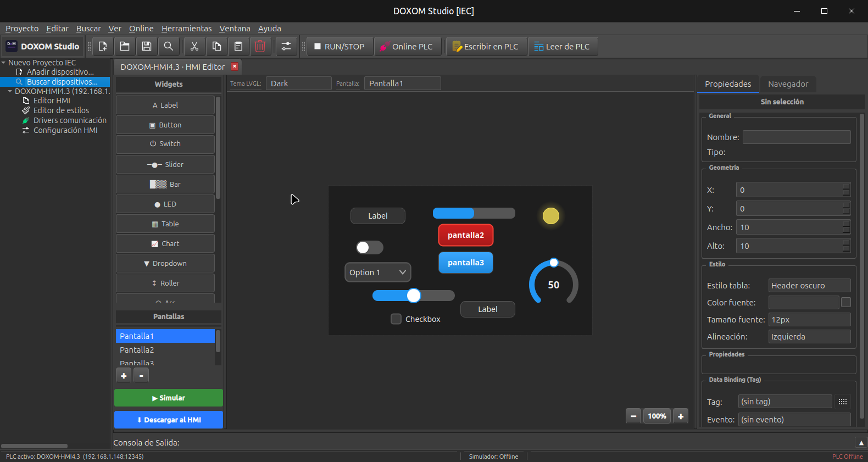Click the Search magnifier toolbar icon
This screenshot has height=462, width=868.
169,47
